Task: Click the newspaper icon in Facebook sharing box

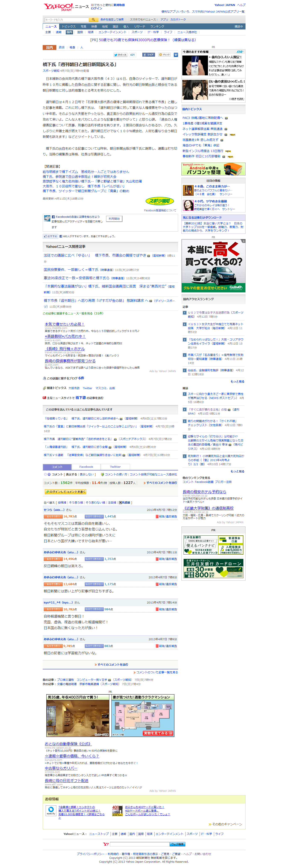Action: tap(47, 219)
